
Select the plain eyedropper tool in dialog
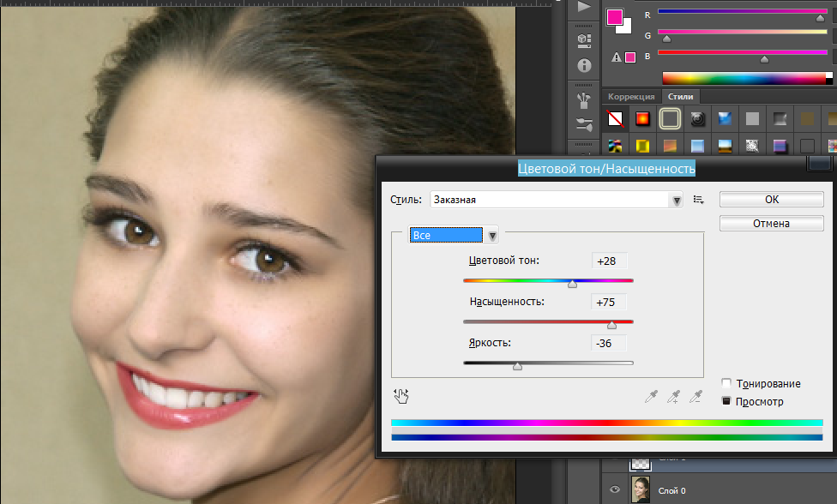(x=651, y=395)
